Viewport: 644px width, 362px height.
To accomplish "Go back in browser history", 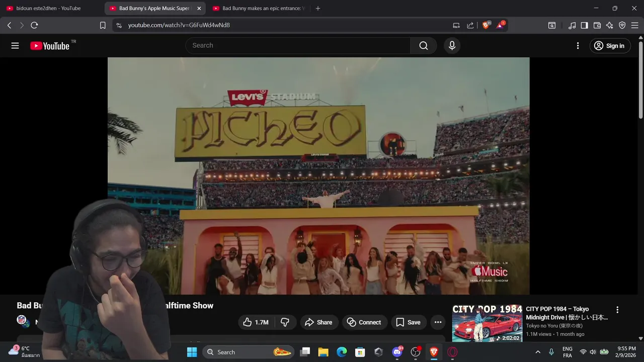I will click(x=9, y=25).
